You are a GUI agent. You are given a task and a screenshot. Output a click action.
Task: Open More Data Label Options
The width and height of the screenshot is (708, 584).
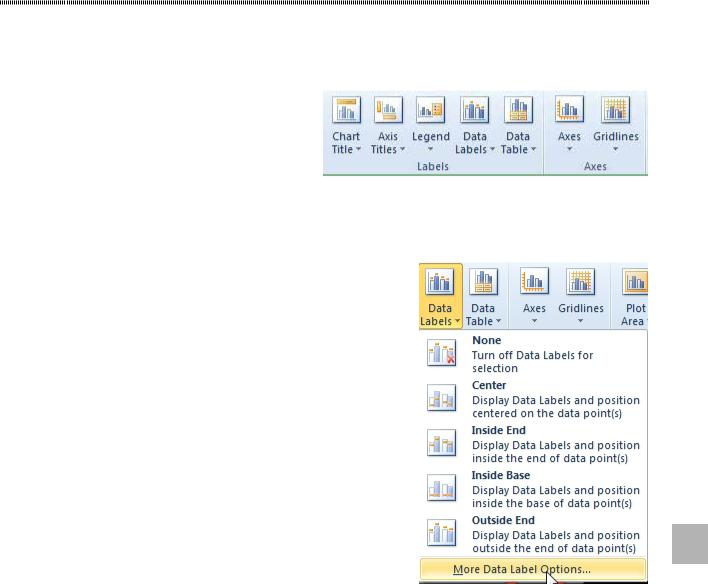coord(533,569)
